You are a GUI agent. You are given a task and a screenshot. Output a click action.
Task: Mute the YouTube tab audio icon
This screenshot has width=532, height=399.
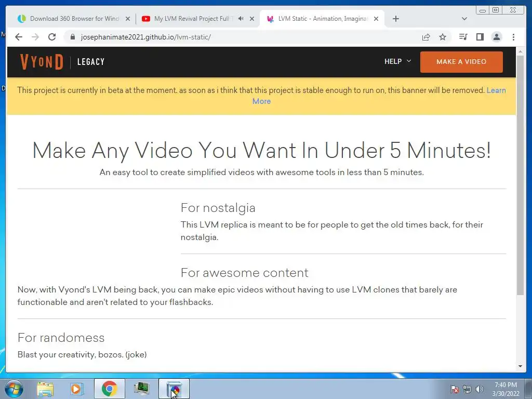pyautogui.click(x=241, y=19)
